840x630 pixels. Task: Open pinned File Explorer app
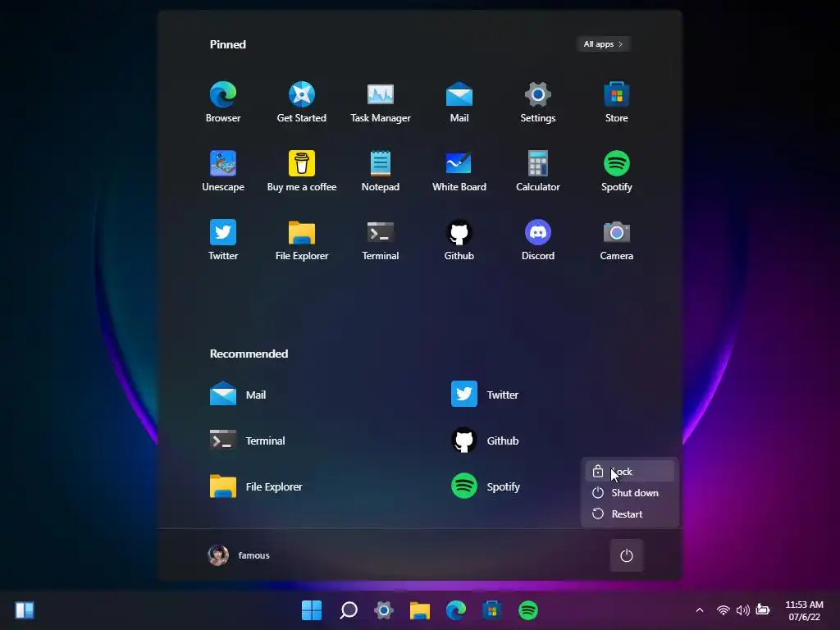(x=302, y=240)
